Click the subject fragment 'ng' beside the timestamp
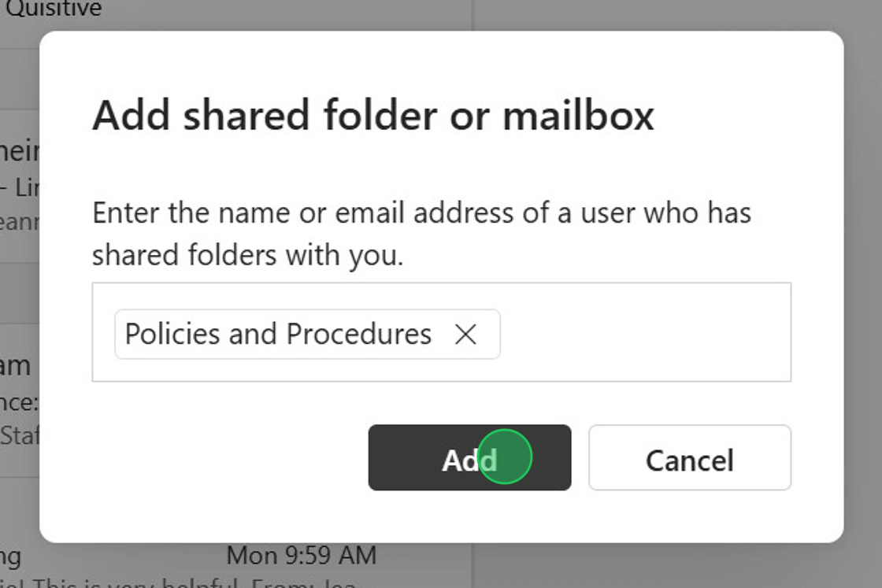 [11, 556]
